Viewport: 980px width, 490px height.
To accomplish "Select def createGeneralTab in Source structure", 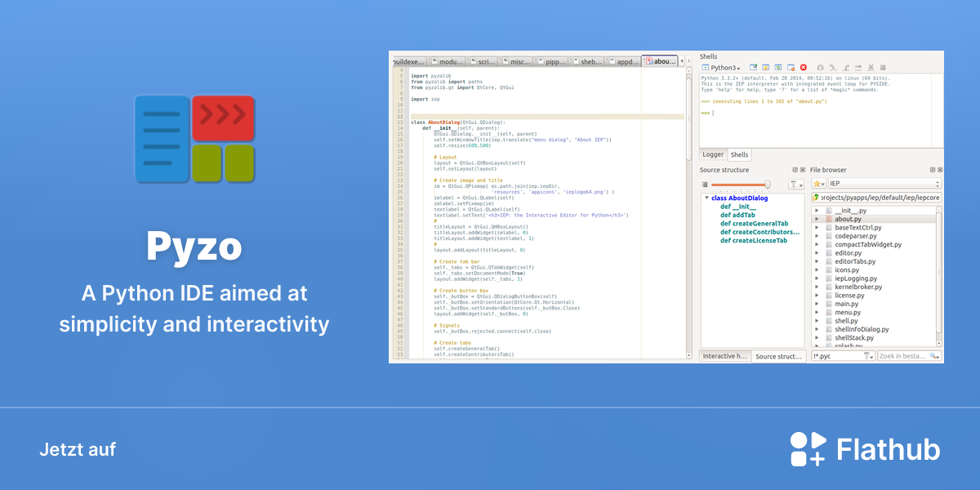I will click(x=754, y=224).
